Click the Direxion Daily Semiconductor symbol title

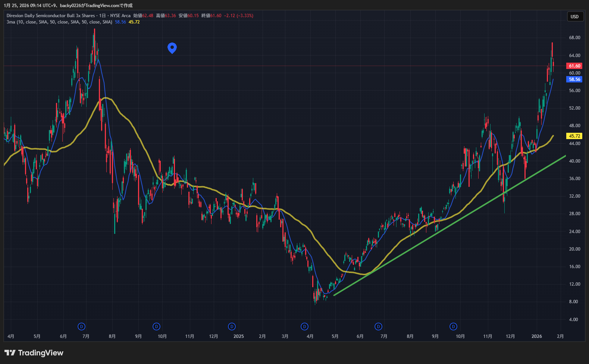[50, 16]
